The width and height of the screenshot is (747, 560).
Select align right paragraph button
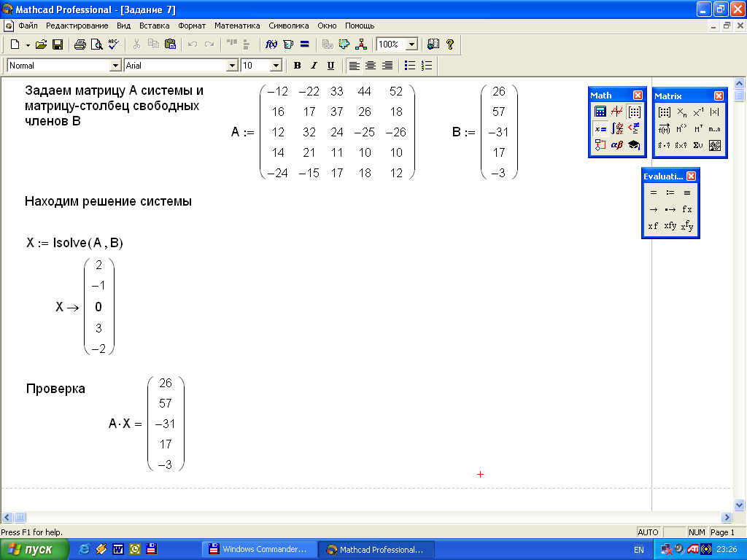click(387, 66)
